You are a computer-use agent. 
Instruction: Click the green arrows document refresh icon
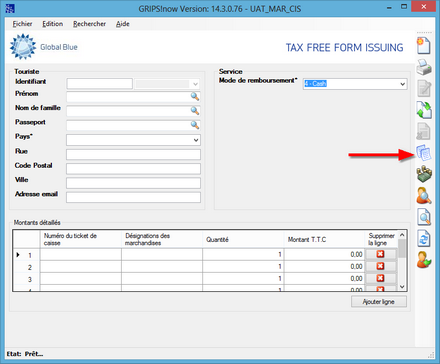tap(424, 110)
